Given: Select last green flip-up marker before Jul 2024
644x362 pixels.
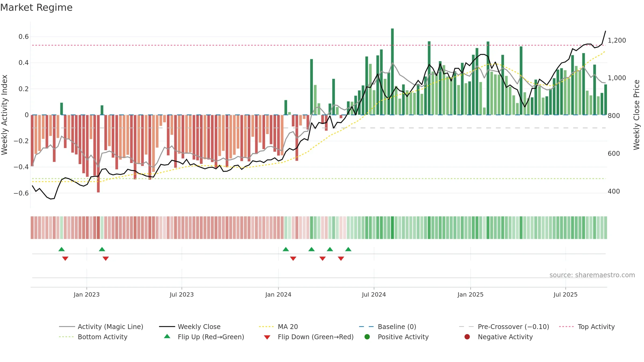Looking at the screenshot, I should (348, 249).
